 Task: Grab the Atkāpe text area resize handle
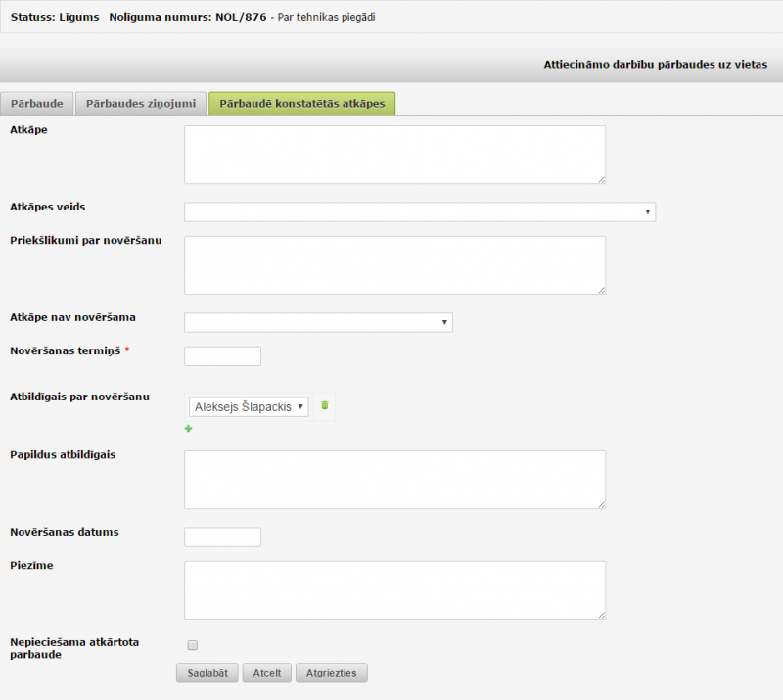point(602,180)
